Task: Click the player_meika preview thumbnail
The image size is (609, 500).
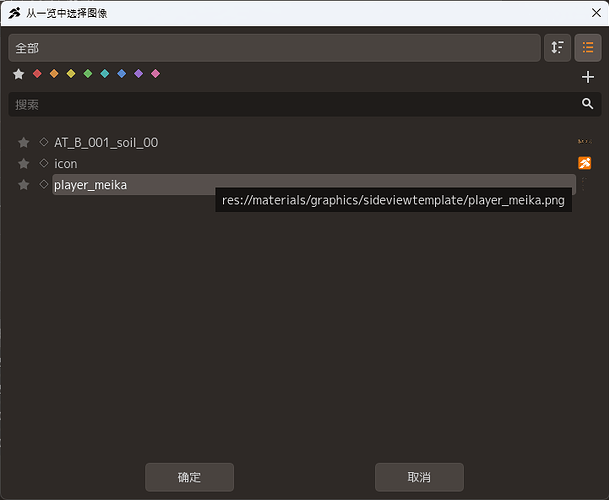Action: (x=584, y=184)
